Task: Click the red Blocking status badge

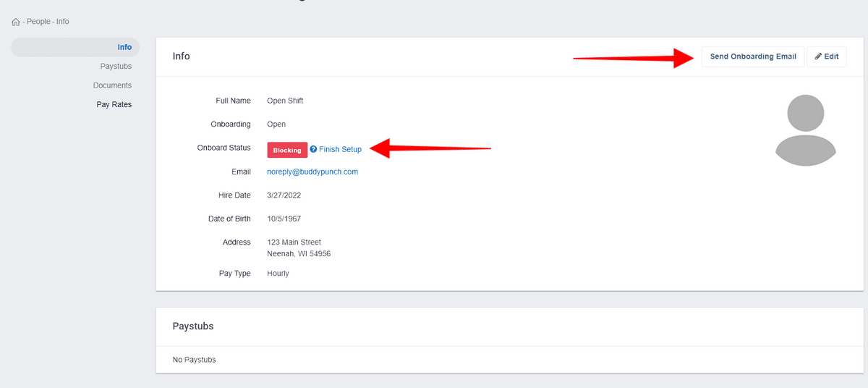Action: click(x=287, y=150)
